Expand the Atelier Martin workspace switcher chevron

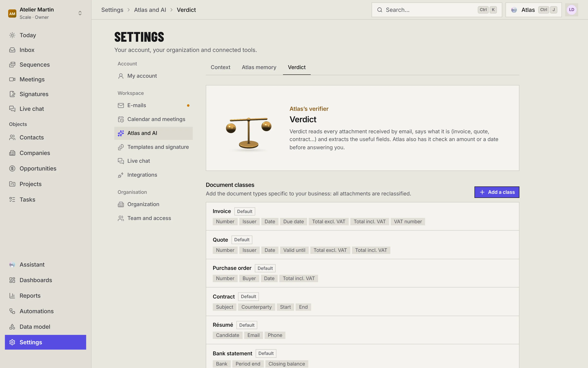point(80,13)
